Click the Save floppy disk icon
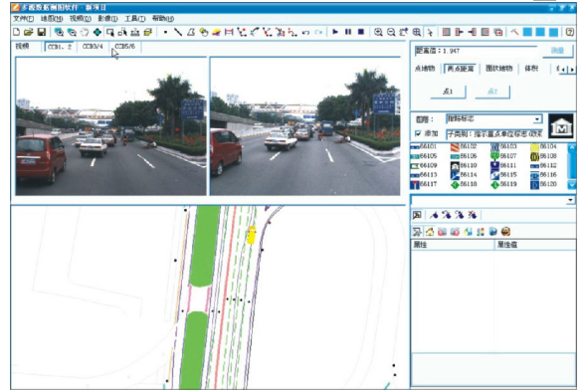This screenshot has height=392, width=587. click(x=42, y=32)
